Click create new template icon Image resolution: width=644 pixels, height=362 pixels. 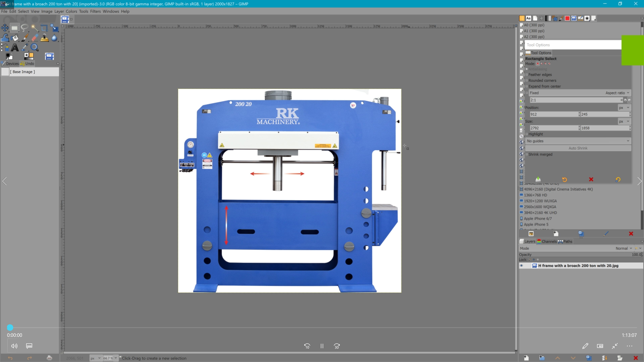[x=556, y=234]
